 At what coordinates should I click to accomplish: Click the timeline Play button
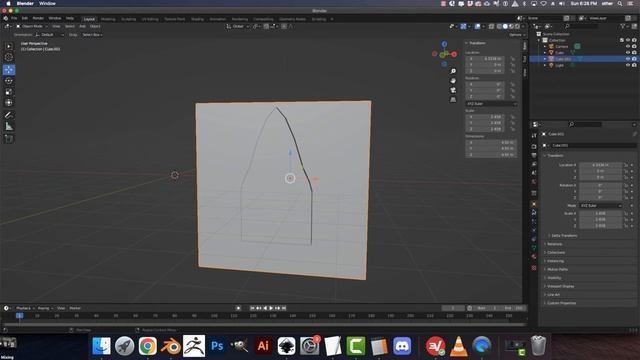[271, 308]
